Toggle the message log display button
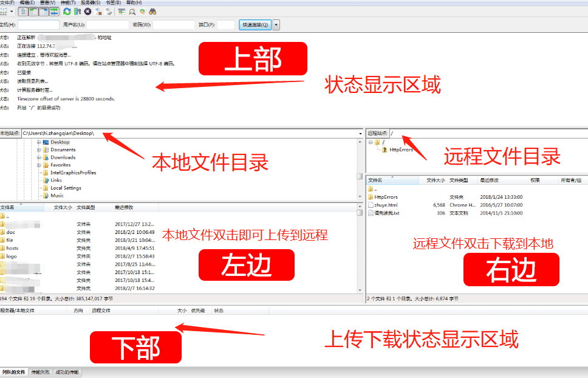Screen dimensions: 588x378 [23, 12]
